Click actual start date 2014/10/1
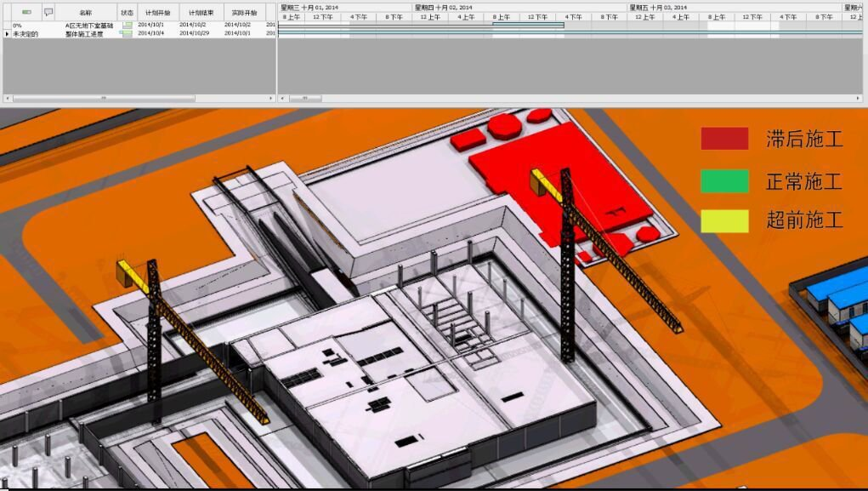The image size is (868, 491). point(237,33)
